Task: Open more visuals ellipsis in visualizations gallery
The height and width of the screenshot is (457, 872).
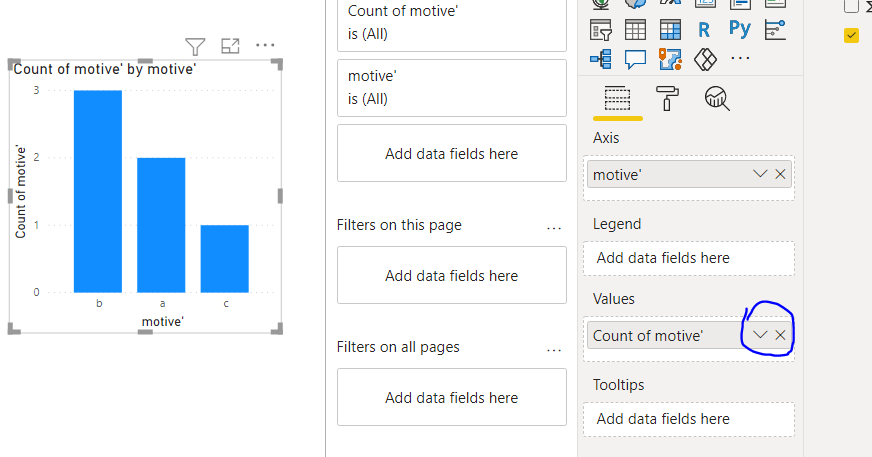Action: tap(740, 58)
